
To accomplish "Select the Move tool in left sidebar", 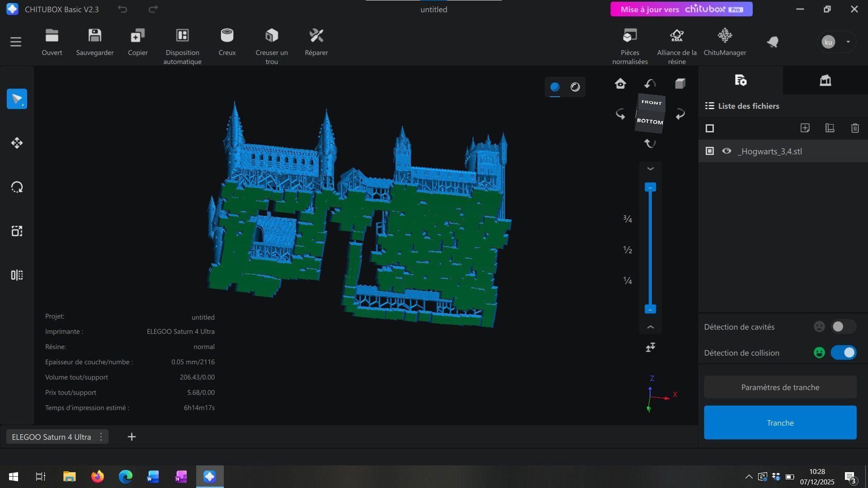I will (x=17, y=143).
